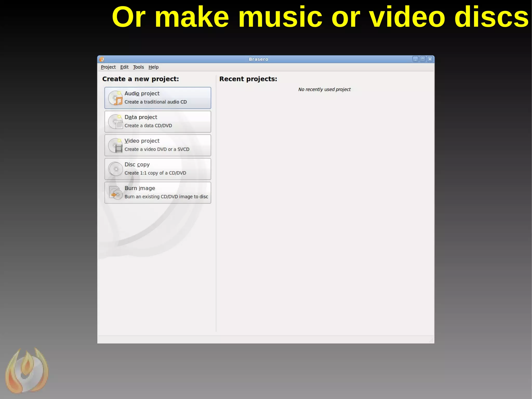The width and height of the screenshot is (532, 399).
Task: Open the Project menu
Action: coord(108,67)
